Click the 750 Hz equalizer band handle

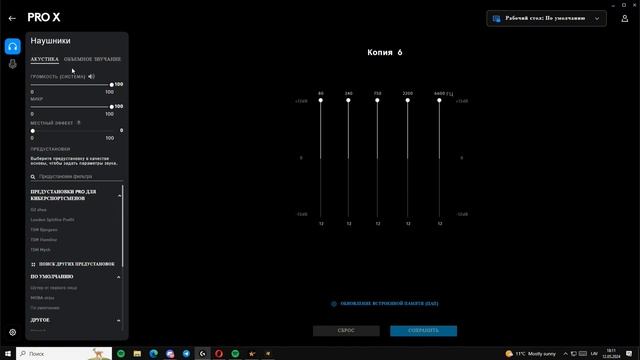point(377,100)
